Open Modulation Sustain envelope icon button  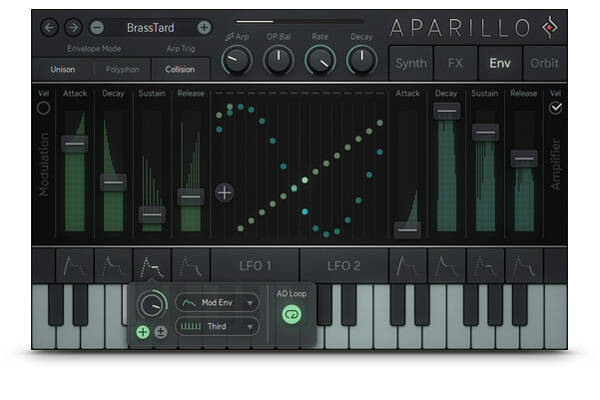[x=152, y=266]
